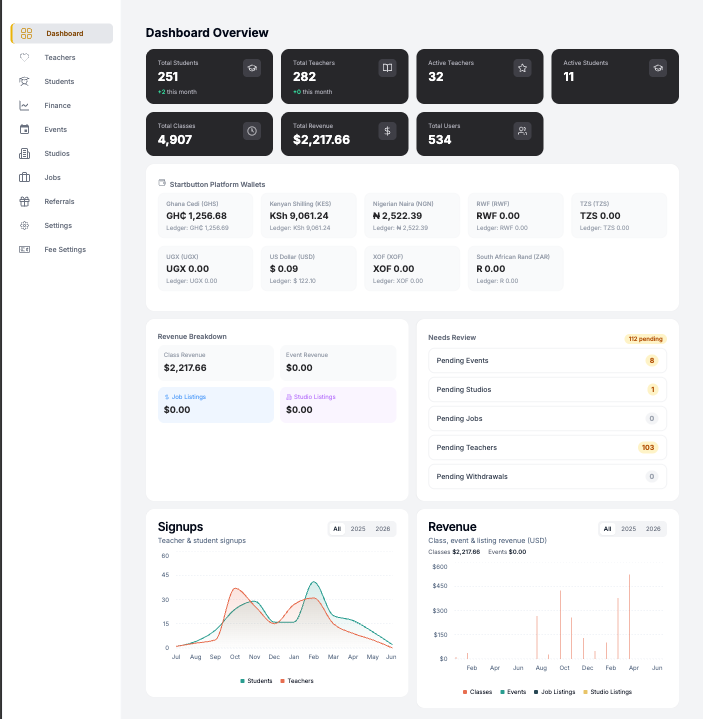The image size is (703, 719).
Task: Open Pending Teachers review row
Action: coord(547,448)
